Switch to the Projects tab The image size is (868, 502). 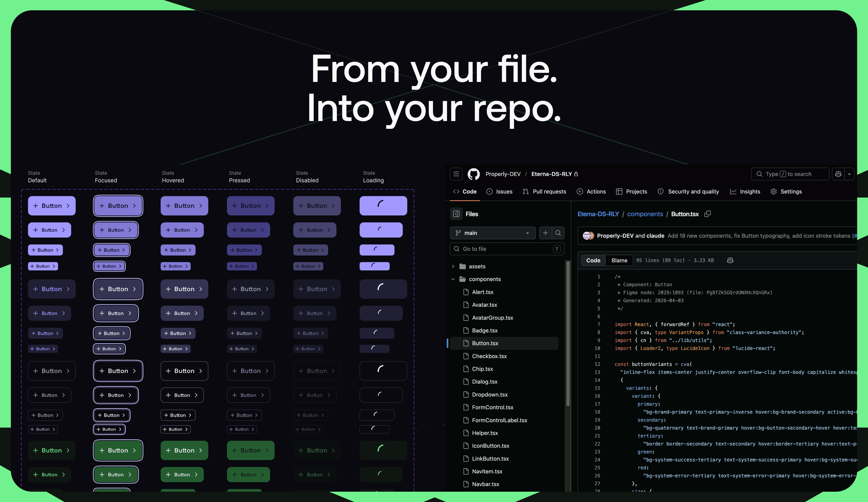(x=631, y=192)
